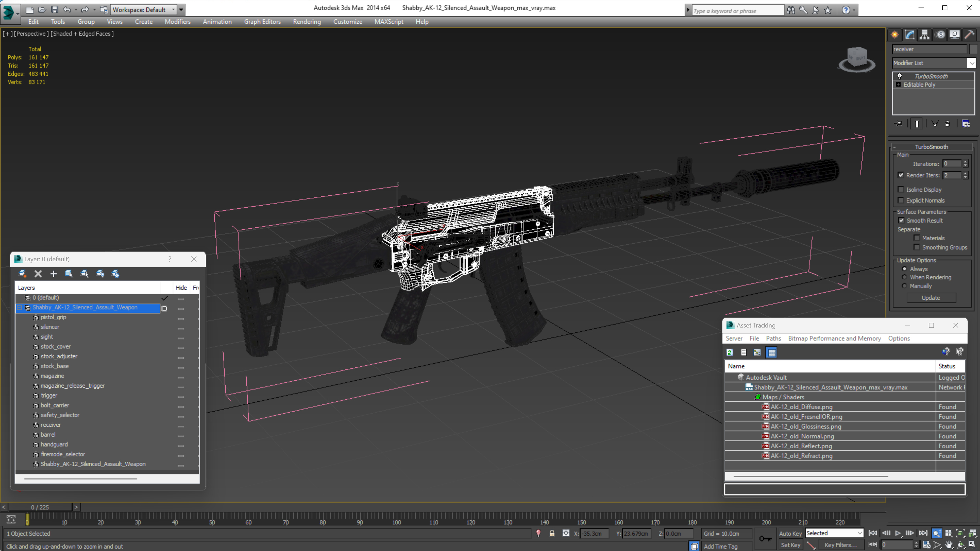Viewport: 980px width, 551px height.
Task: Click the Save File toolbar icon
Action: pyautogui.click(x=54, y=10)
